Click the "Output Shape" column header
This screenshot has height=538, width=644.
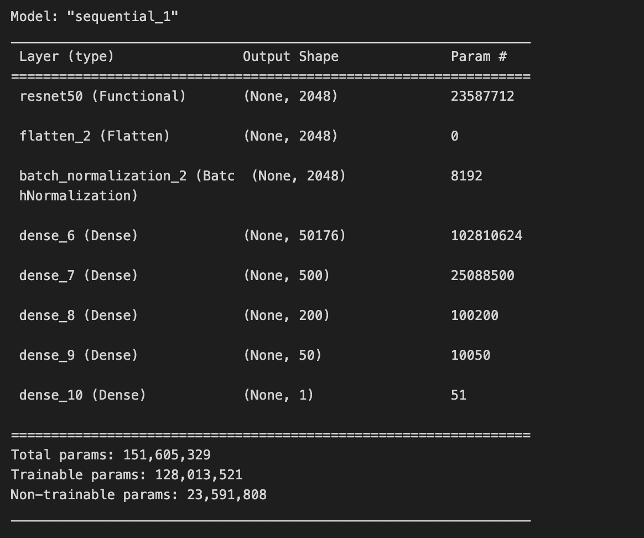(290, 57)
